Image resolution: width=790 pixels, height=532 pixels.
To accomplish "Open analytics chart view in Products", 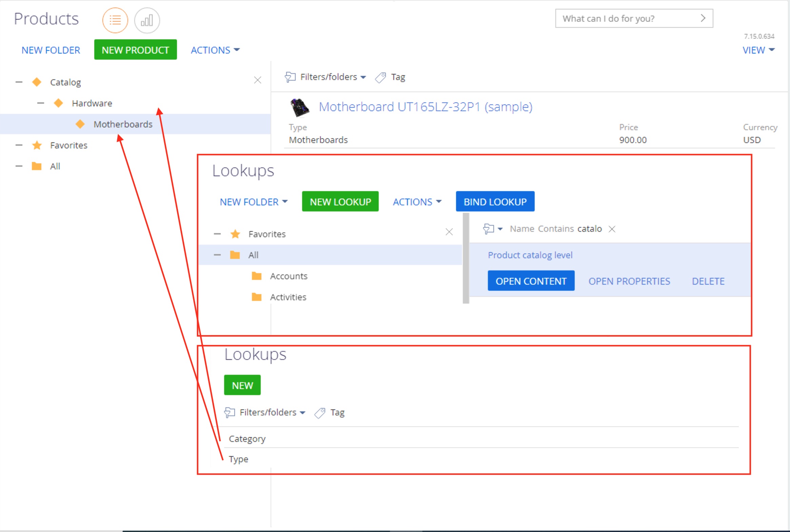I will pyautogui.click(x=147, y=20).
